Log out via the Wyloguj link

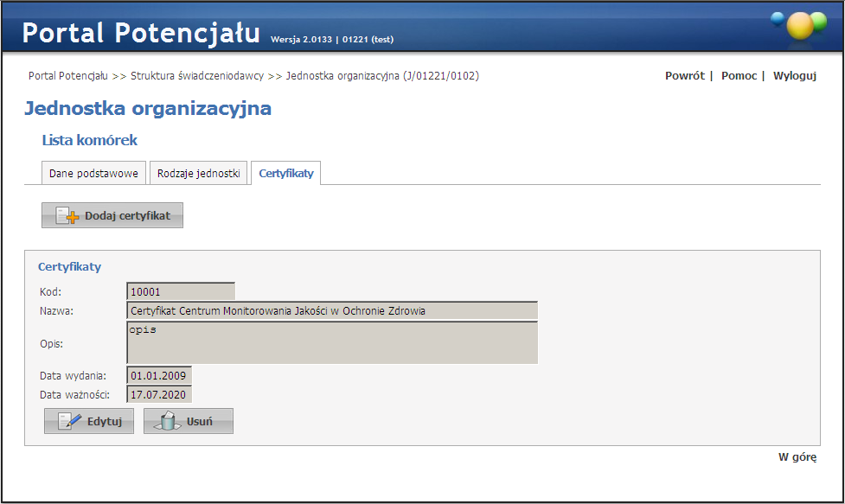pos(794,76)
